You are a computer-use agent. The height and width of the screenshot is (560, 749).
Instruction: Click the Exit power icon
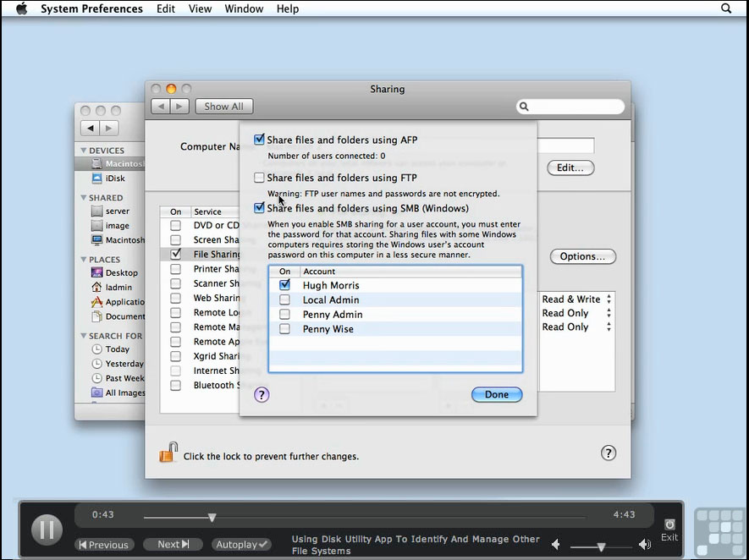click(x=669, y=524)
